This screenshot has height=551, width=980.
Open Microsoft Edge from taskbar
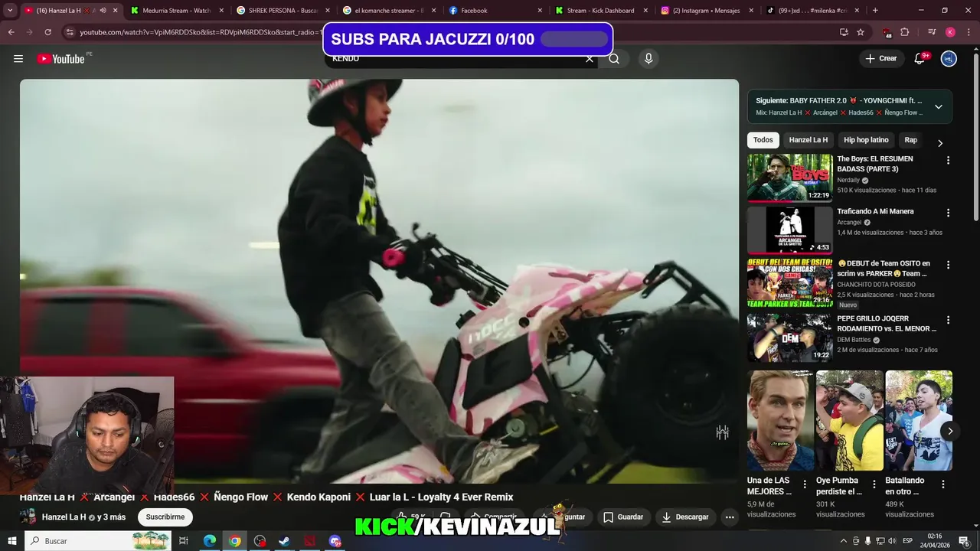pyautogui.click(x=210, y=541)
